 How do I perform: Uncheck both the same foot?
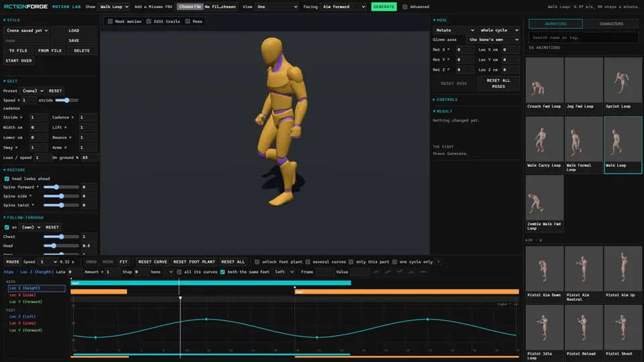click(223, 271)
